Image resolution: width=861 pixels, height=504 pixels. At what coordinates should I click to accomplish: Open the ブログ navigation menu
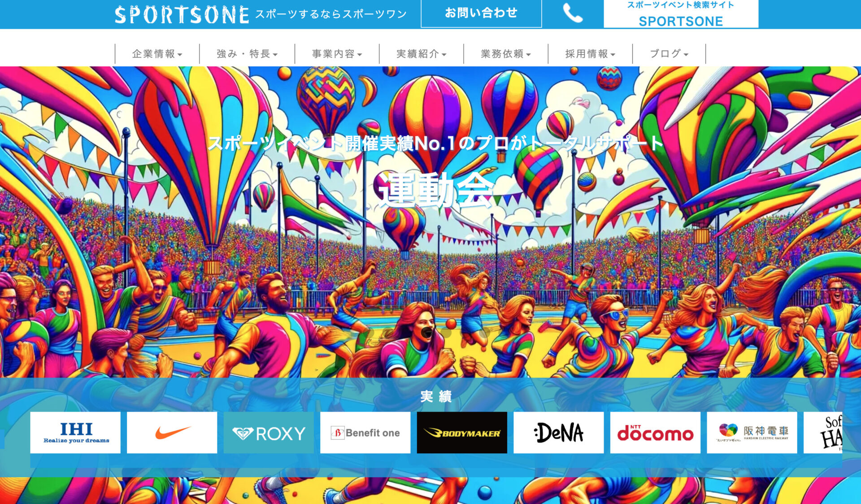point(669,54)
